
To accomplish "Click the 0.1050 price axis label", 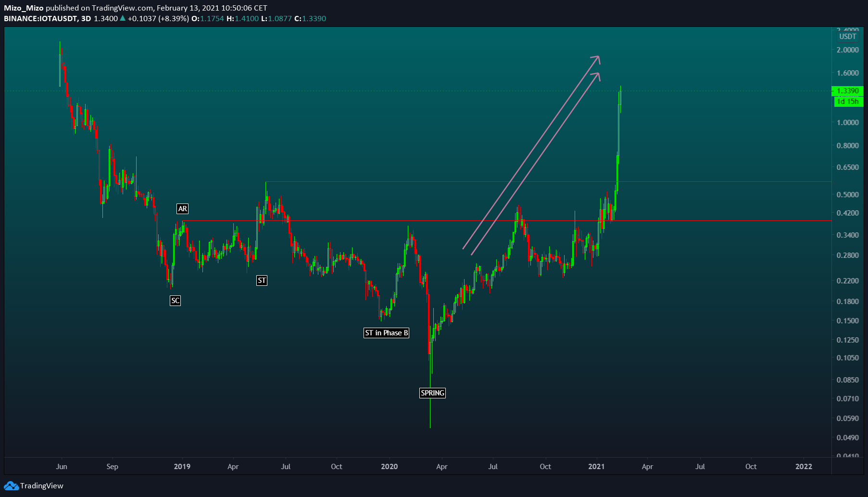I will (847, 358).
